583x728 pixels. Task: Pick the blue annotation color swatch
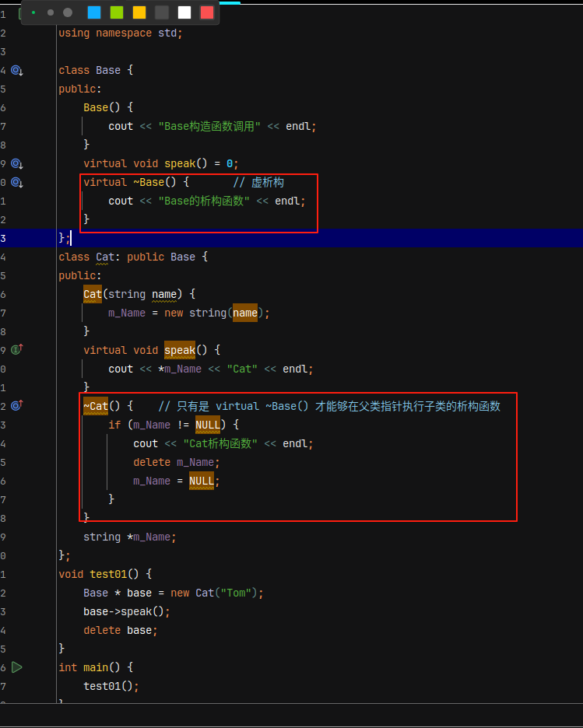94,12
